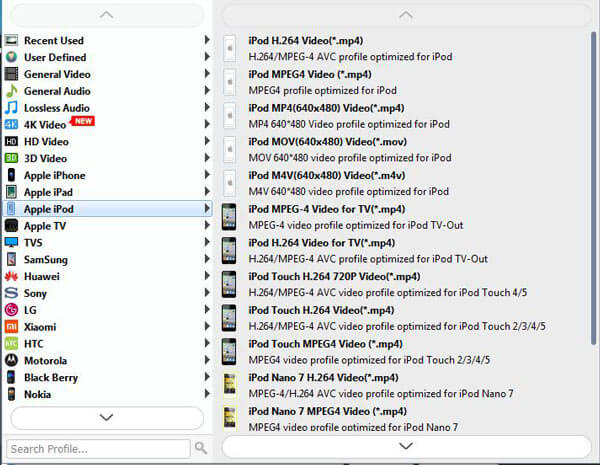
Task: Select iPod Touch MPEG4 Video (*.mp4) profile
Action: click(x=406, y=352)
